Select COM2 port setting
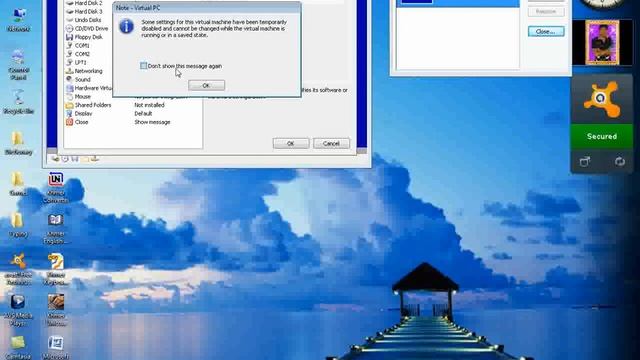 (x=78, y=54)
